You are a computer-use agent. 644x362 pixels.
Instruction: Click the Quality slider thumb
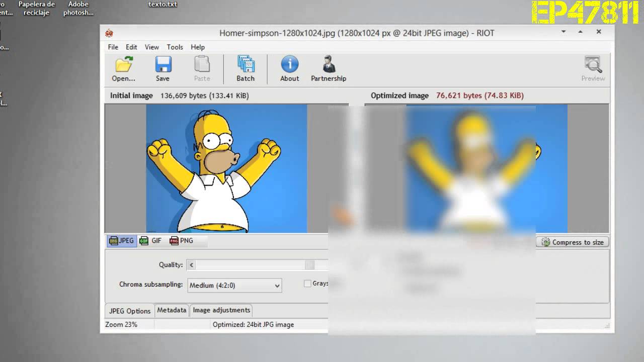click(309, 265)
